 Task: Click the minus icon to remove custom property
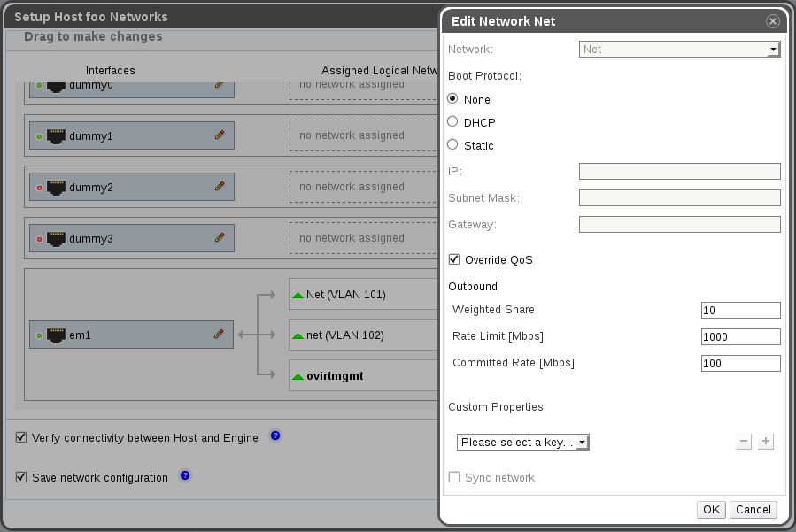[744, 442]
